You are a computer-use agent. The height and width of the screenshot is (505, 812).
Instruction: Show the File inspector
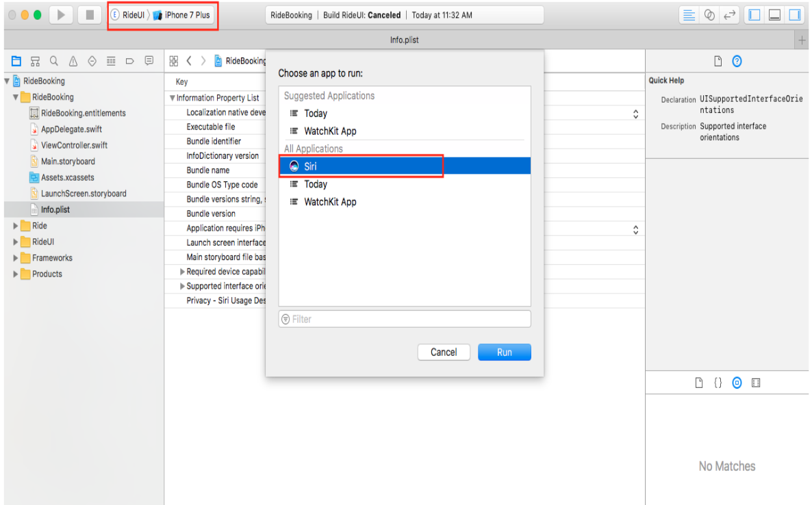coord(718,62)
